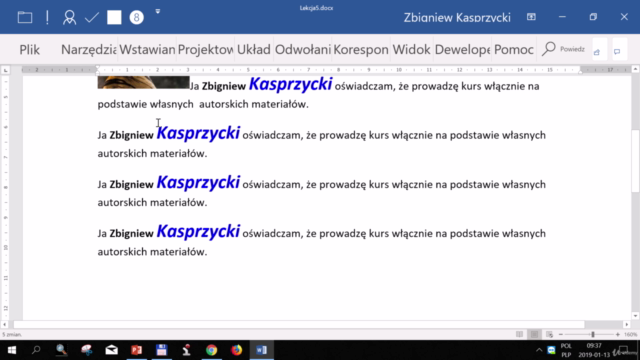Open the Odwołania tab
The image size is (640, 360).
pyautogui.click(x=302, y=49)
